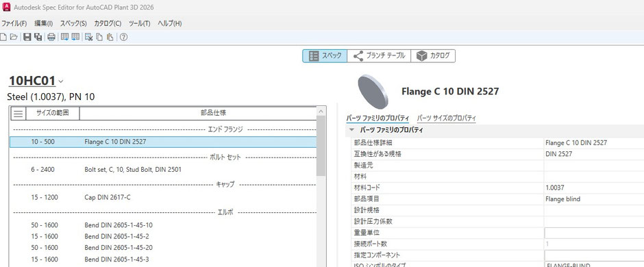Click the Print toolbar icon
Viewport: 644px width, 267px height.
(51, 38)
